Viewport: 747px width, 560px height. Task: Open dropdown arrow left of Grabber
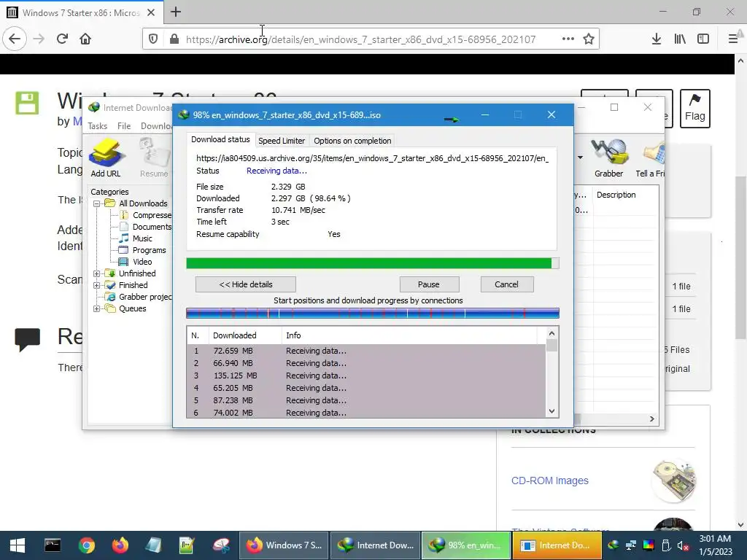pyautogui.click(x=580, y=157)
